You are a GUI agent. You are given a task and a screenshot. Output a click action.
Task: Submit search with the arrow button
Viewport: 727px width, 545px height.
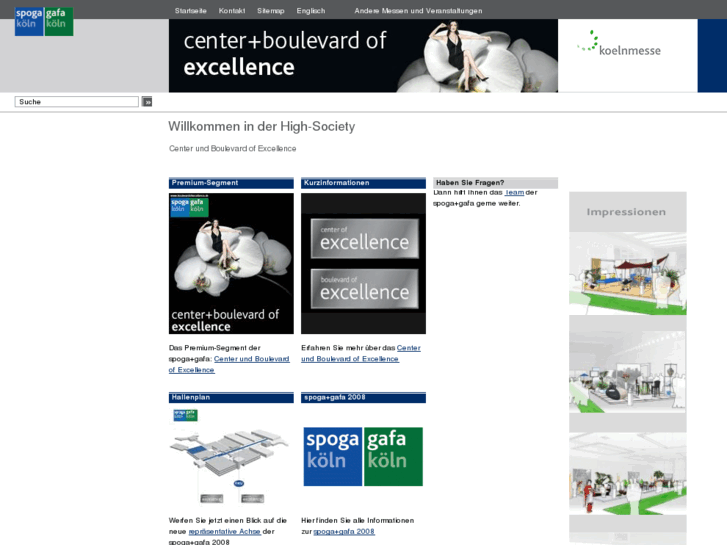click(x=147, y=102)
